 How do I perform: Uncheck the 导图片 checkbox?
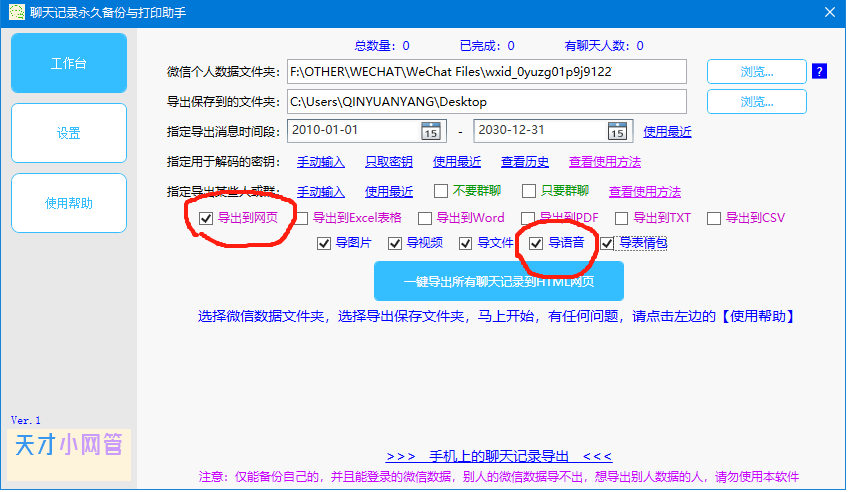tap(323, 244)
